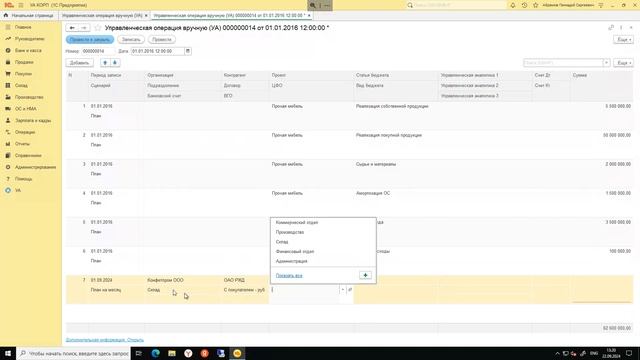Click the Добавить button

click(x=80, y=63)
